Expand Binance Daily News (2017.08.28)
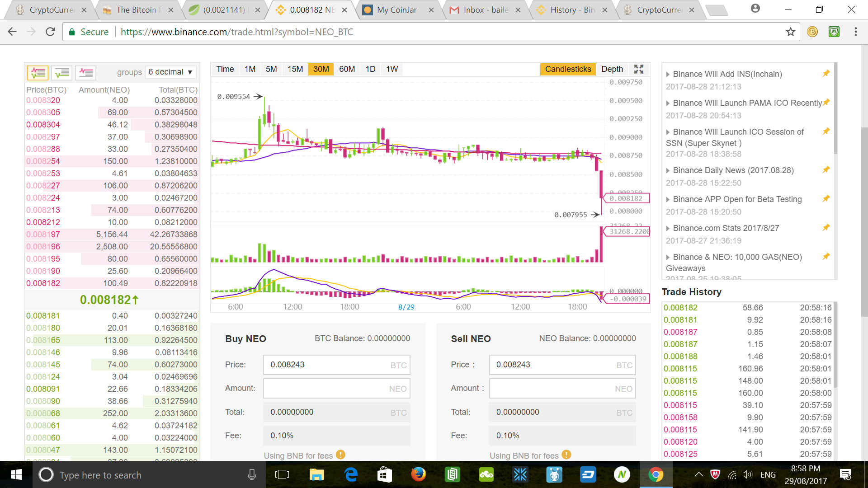Screen dimensions: 868x488 [730, 170]
